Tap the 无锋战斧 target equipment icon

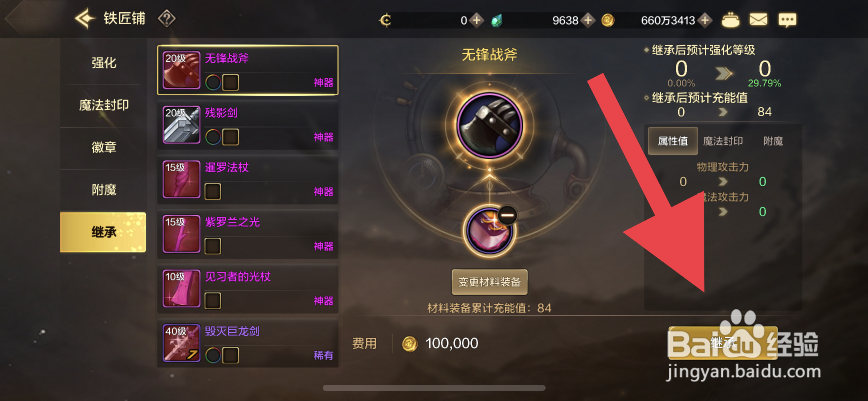pyautogui.click(x=489, y=125)
